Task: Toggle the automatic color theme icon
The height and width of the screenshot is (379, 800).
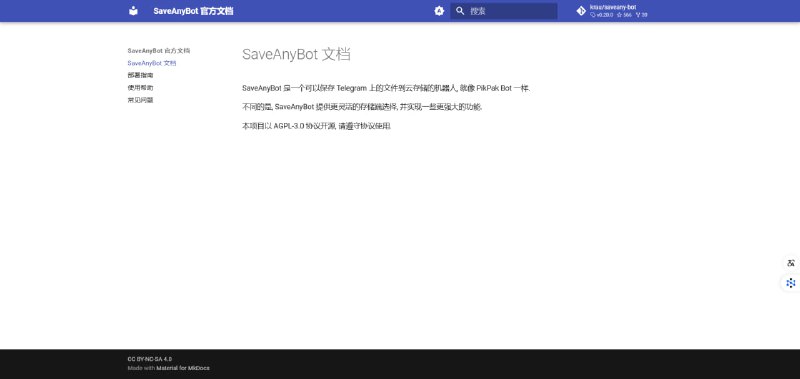Action: pyautogui.click(x=439, y=11)
